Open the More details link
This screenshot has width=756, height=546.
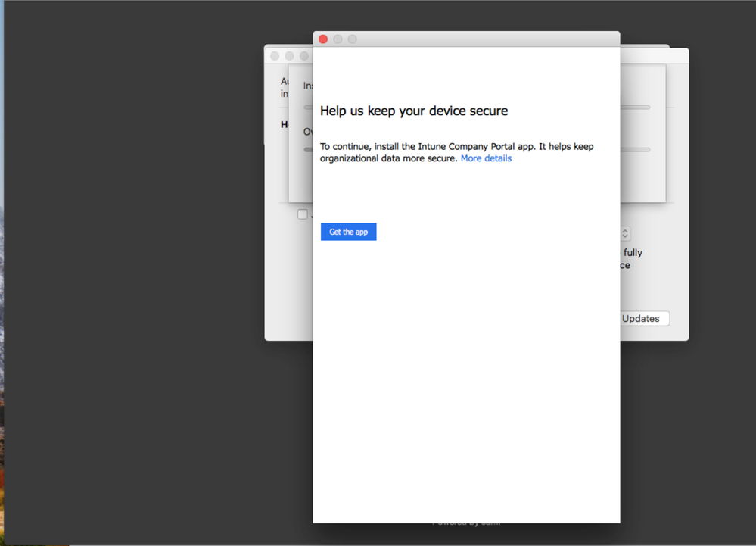[486, 158]
